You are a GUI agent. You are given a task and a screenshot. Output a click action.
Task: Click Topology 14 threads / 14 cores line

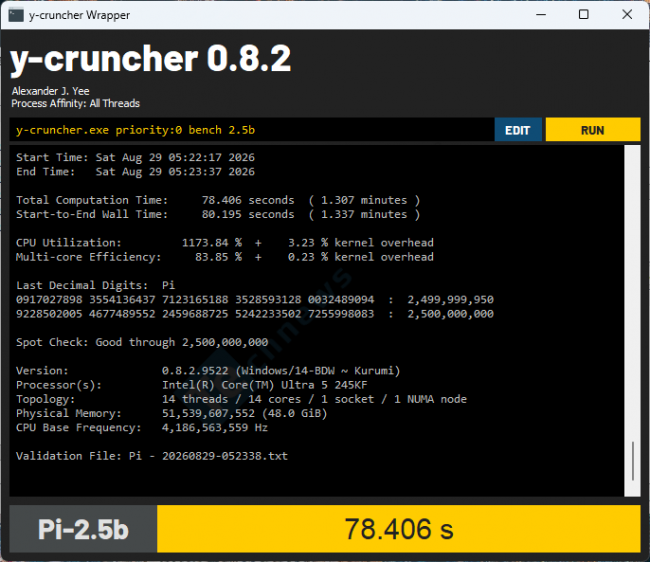[241, 399]
